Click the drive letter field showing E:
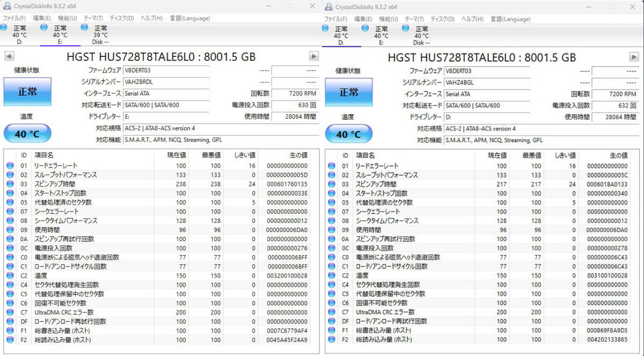Screen dimensions: 644x356 point(166,117)
